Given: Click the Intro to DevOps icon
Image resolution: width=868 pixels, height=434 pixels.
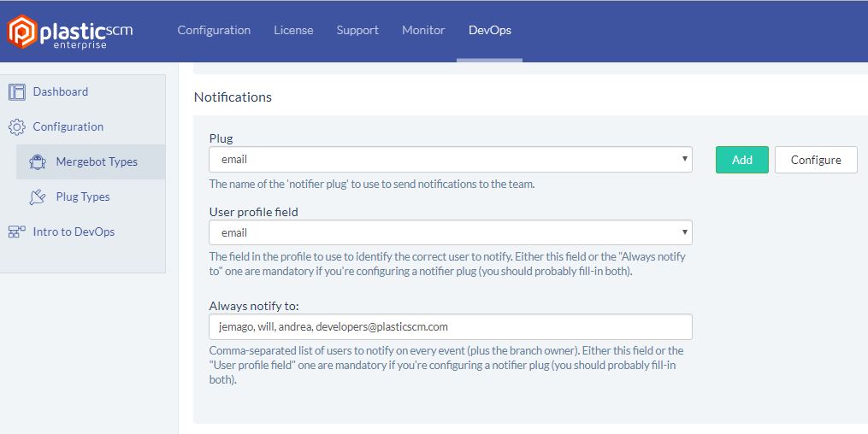Looking at the screenshot, I should (x=17, y=232).
